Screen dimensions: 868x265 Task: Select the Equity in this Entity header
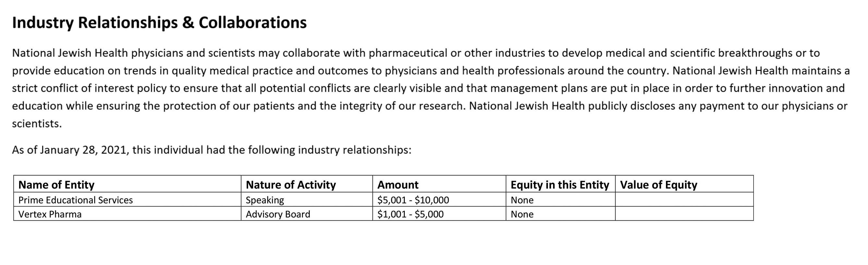coord(560,185)
